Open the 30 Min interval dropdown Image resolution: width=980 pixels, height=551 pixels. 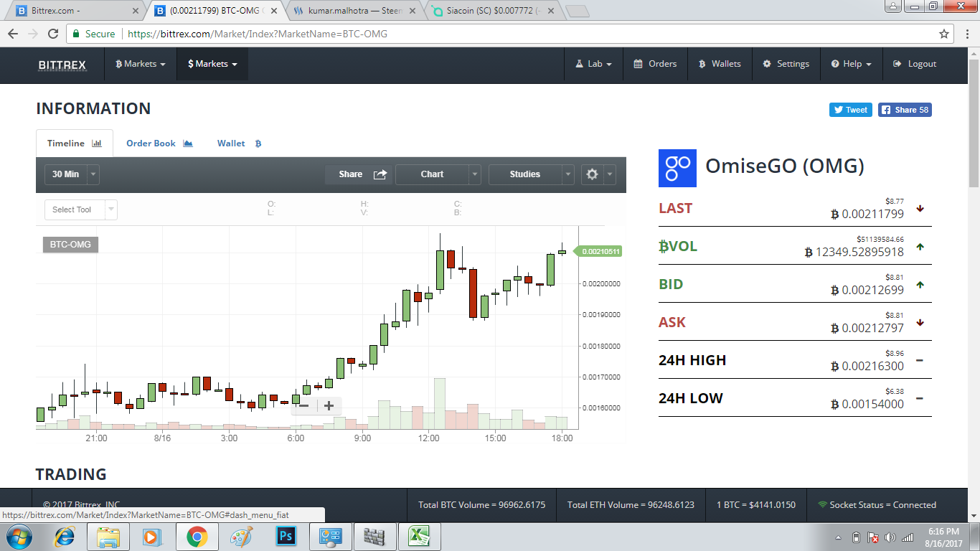[72, 174]
